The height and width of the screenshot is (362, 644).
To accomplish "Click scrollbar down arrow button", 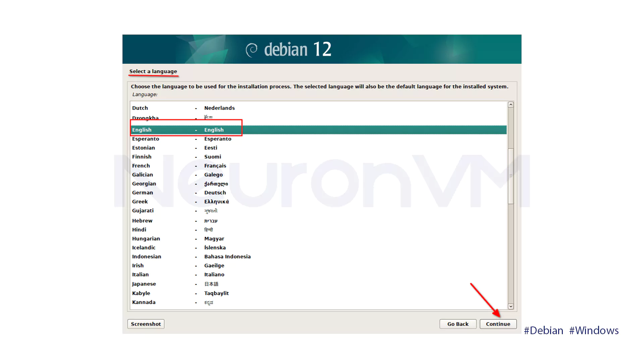I will click(511, 306).
